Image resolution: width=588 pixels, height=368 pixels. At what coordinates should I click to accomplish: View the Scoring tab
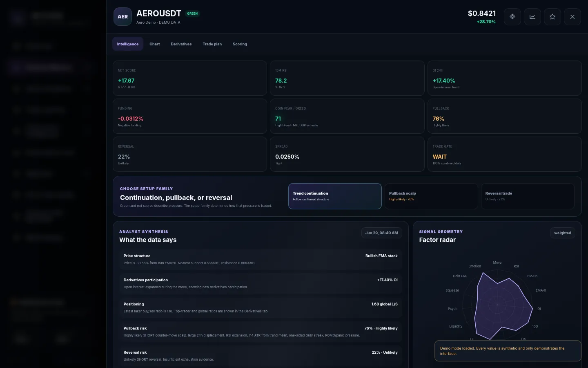(x=240, y=44)
